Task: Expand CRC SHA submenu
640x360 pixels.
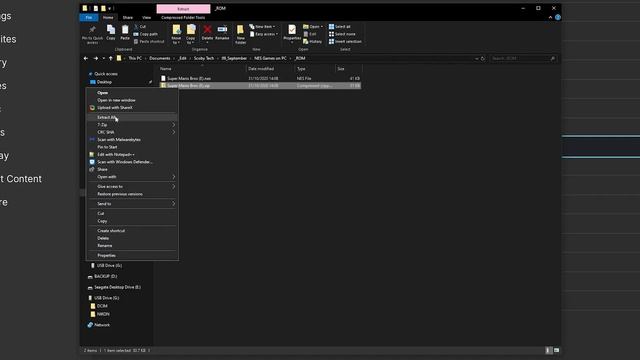Action: (132, 132)
